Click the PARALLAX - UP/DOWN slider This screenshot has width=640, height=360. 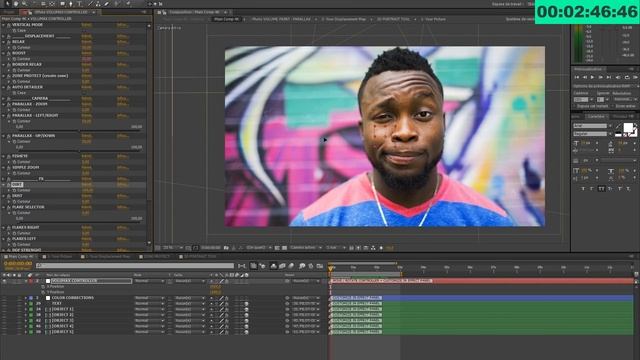[x=79, y=151]
